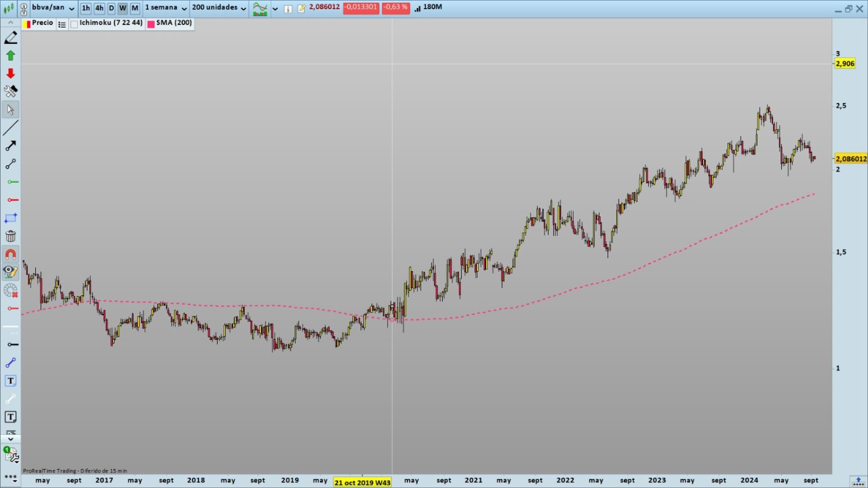Click the -0,63 % percent change

tap(396, 8)
